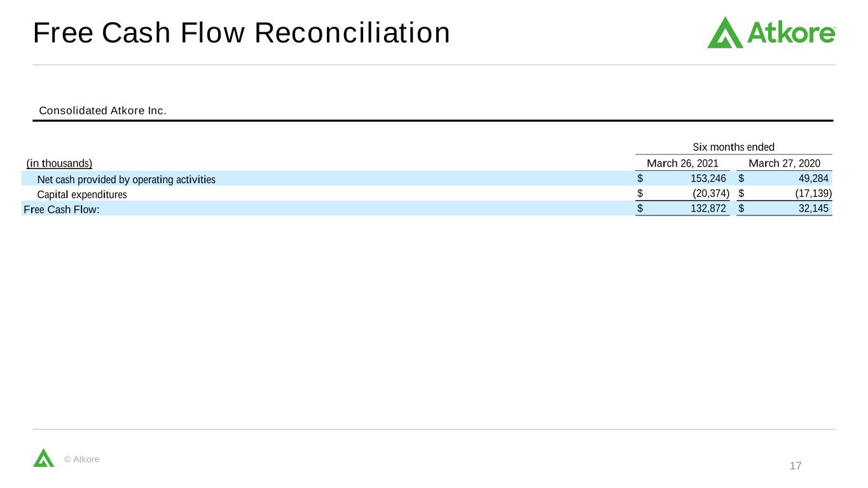Select the Six months ended header
The image size is (868, 488).
pyautogui.click(x=733, y=147)
